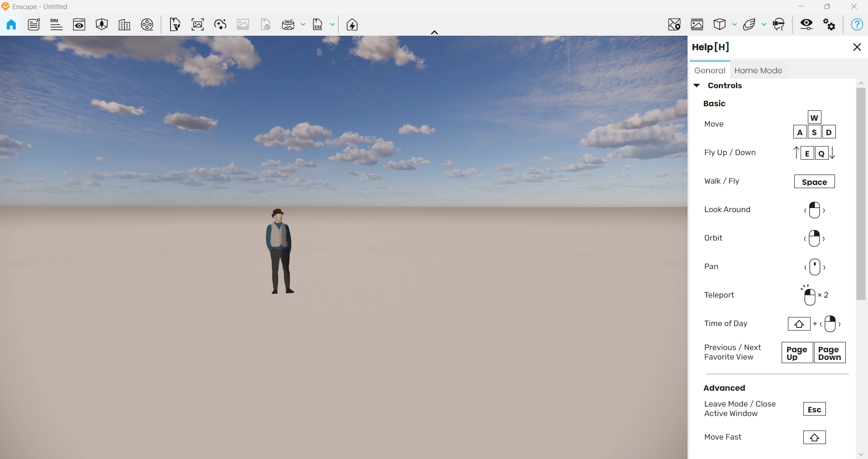The width and height of the screenshot is (868, 459).
Task: Click the Page Up key box
Action: pyautogui.click(x=797, y=353)
